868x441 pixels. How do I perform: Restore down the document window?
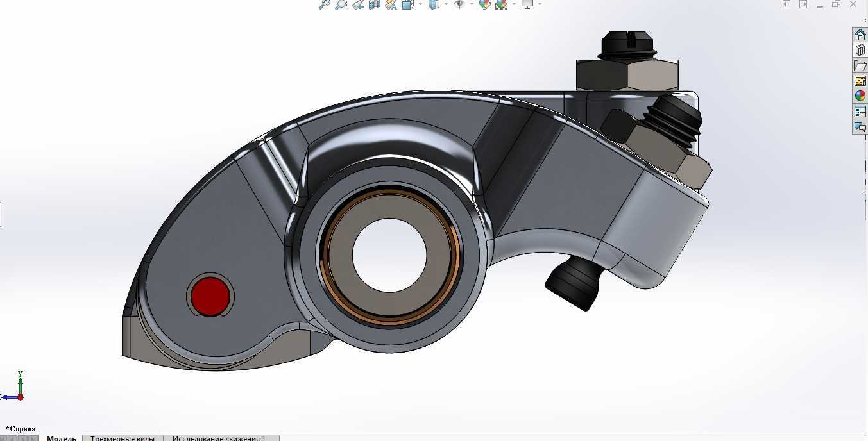pos(836,4)
